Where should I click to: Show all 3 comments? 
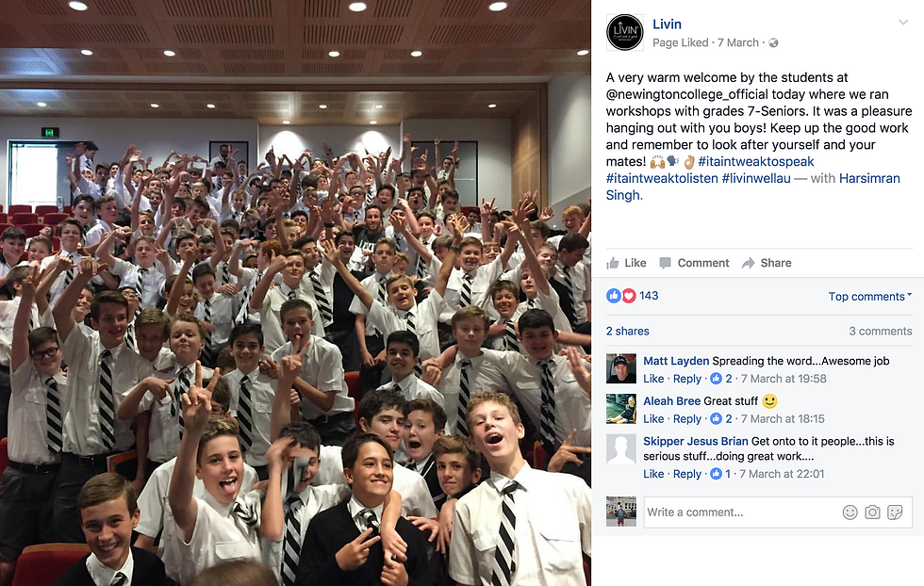click(x=881, y=331)
